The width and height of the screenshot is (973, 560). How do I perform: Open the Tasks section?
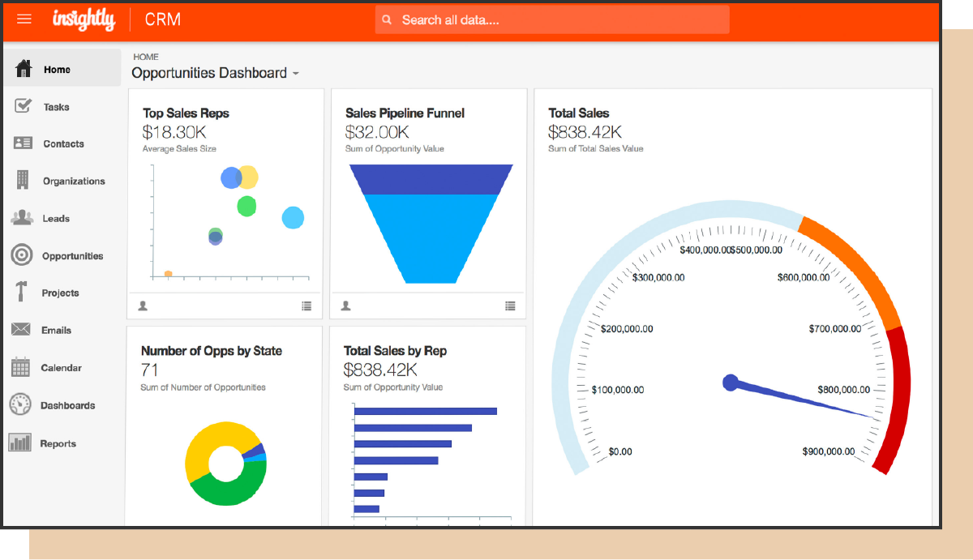58,106
